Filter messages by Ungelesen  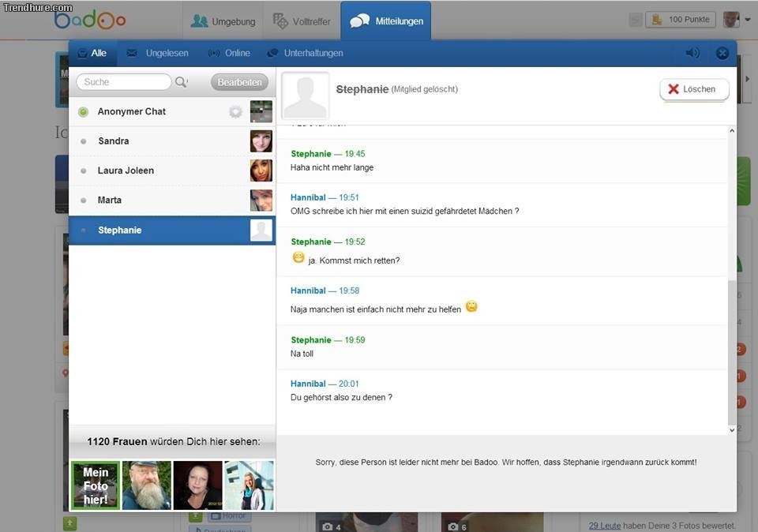coord(156,53)
